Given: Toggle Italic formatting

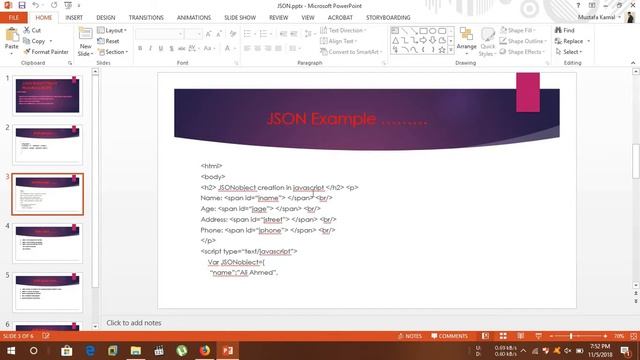Looking at the screenshot, I should point(150,49).
